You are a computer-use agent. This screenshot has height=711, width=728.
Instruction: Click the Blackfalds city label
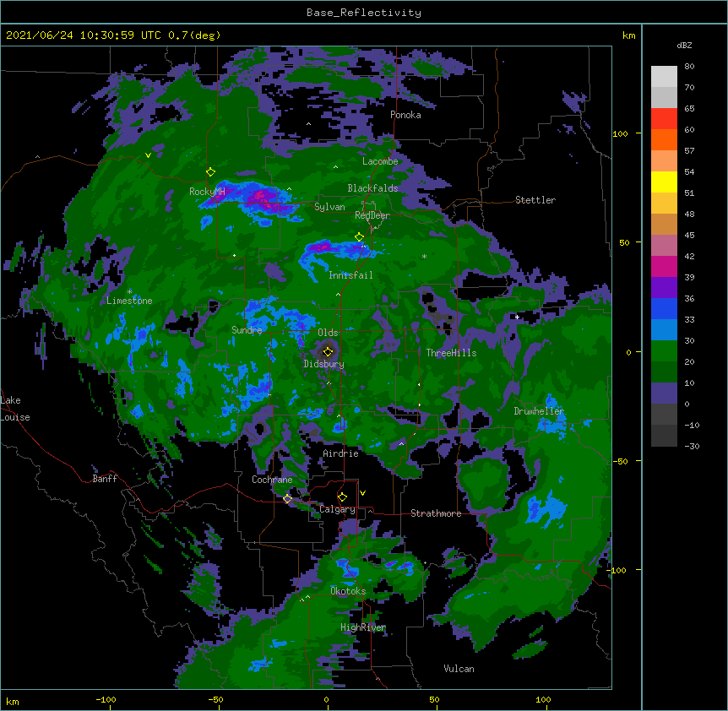[372, 188]
